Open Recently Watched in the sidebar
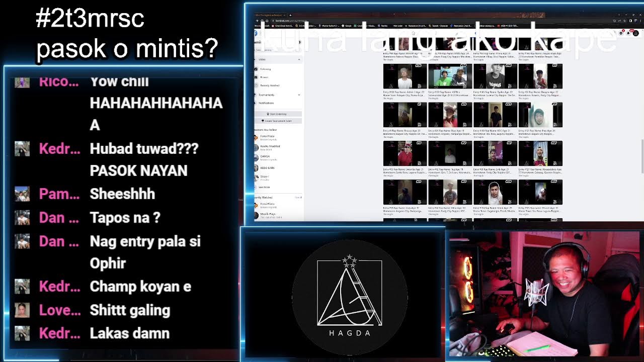This screenshot has width=644, height=362. click(x=269, y=85)
